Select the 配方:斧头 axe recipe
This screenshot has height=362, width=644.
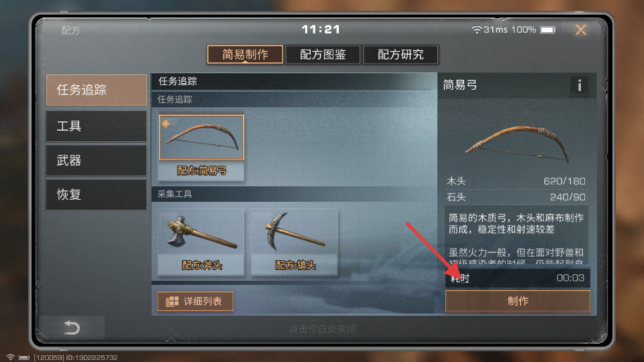tap(201, 241)
